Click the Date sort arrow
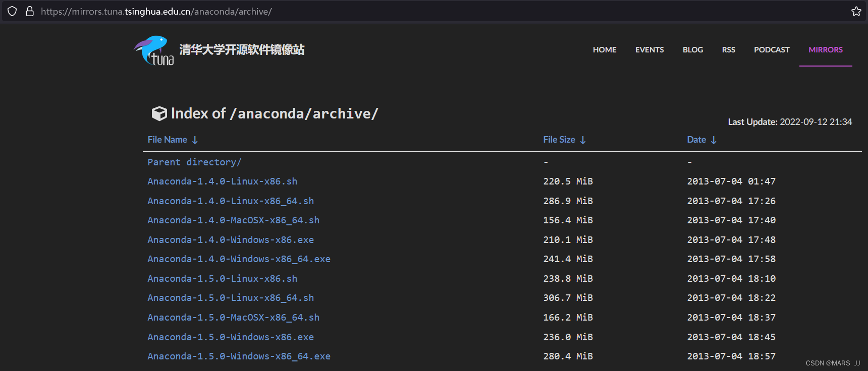This screenshot has height=371, width=868. (x=714, y=140)
